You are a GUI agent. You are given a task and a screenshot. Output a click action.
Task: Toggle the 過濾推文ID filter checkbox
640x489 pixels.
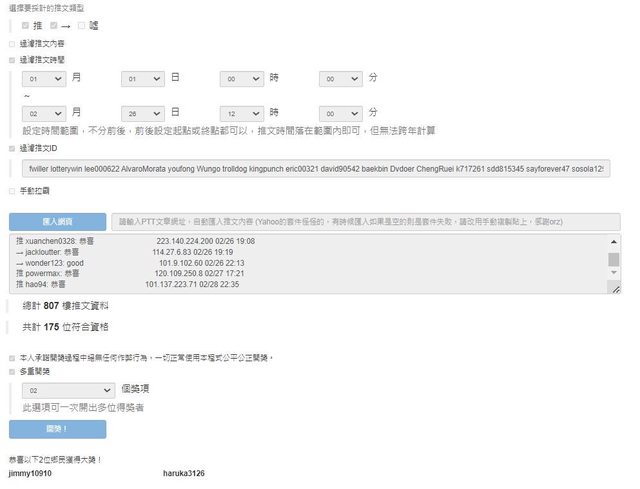point(12,148)
